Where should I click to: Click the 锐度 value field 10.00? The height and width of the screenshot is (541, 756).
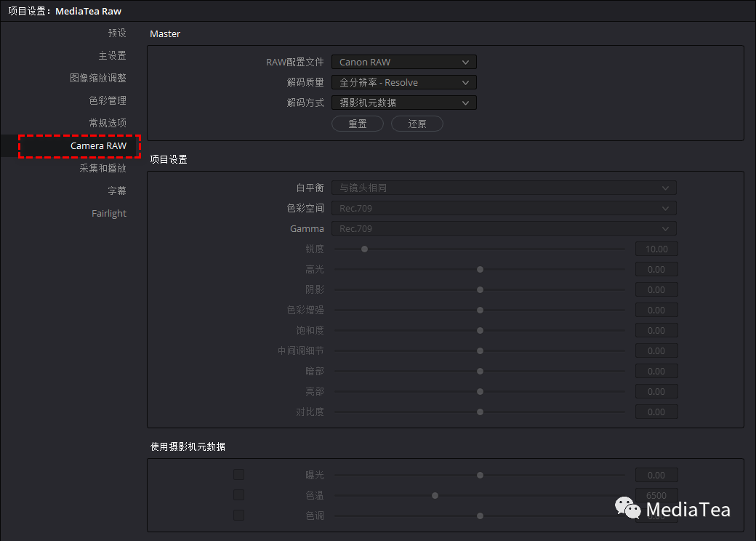656,249
